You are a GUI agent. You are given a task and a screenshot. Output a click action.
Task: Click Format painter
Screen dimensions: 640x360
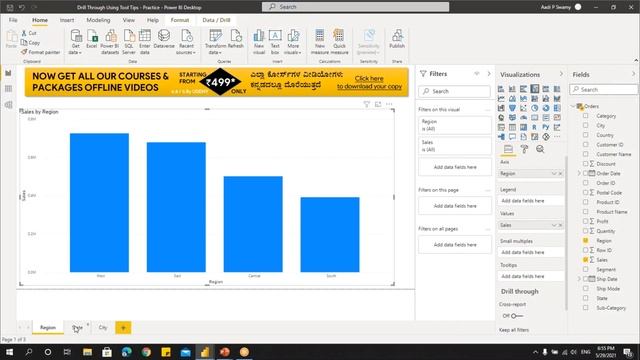[40, 52]
